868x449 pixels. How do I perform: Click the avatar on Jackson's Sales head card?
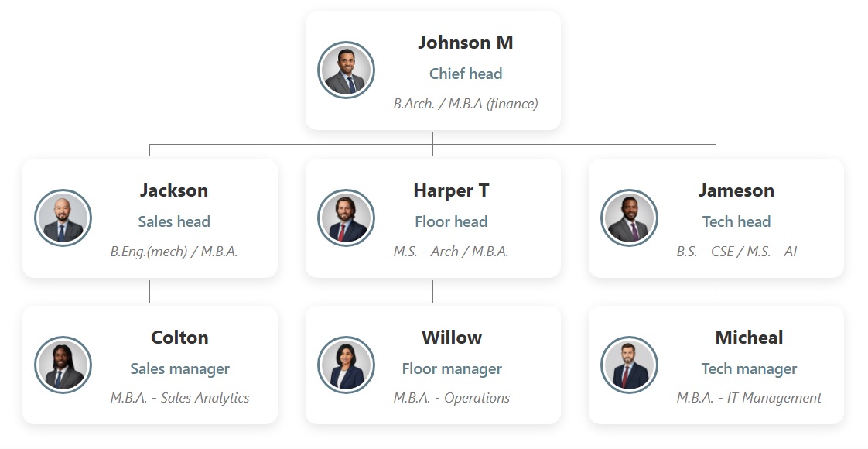click(x=63, y=218)
